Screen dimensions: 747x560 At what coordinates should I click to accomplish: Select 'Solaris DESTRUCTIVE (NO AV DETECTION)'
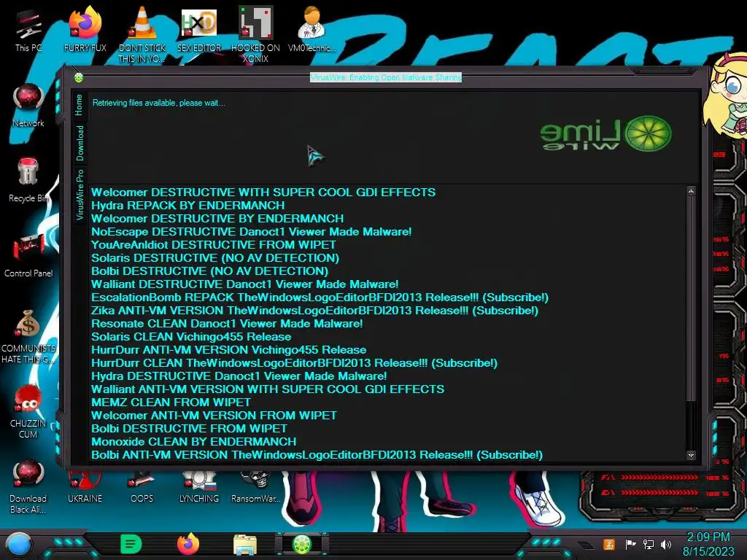coord(215,258)
